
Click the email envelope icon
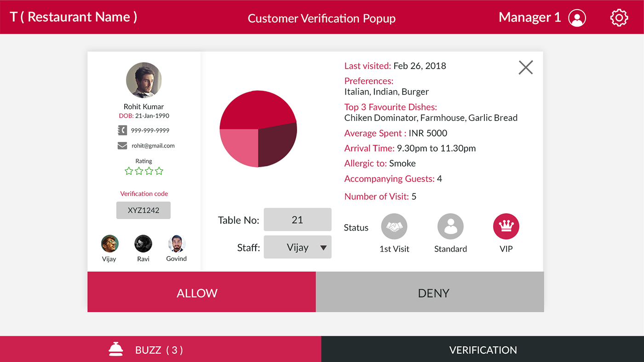coord(122,146)
